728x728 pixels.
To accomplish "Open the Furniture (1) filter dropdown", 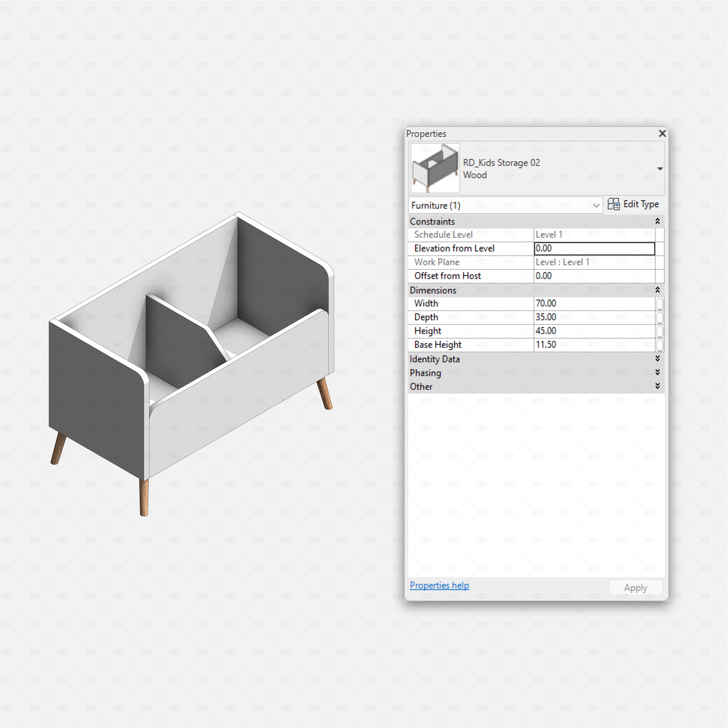I will (x=596, y=205).
